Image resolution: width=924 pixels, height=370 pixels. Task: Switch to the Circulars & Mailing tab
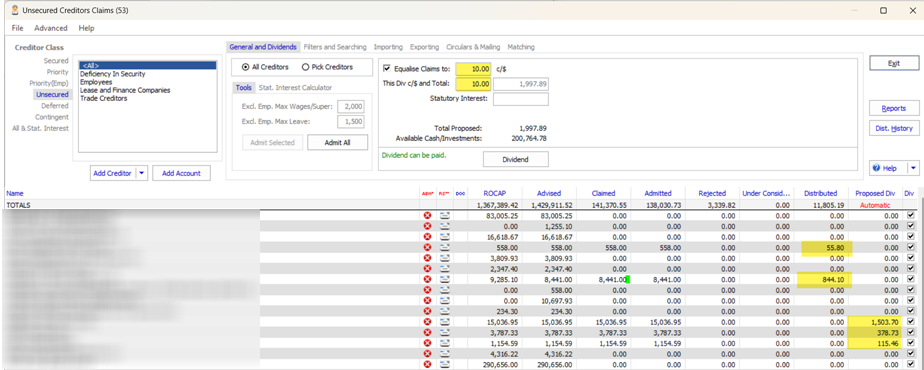[x=473, y=47]
